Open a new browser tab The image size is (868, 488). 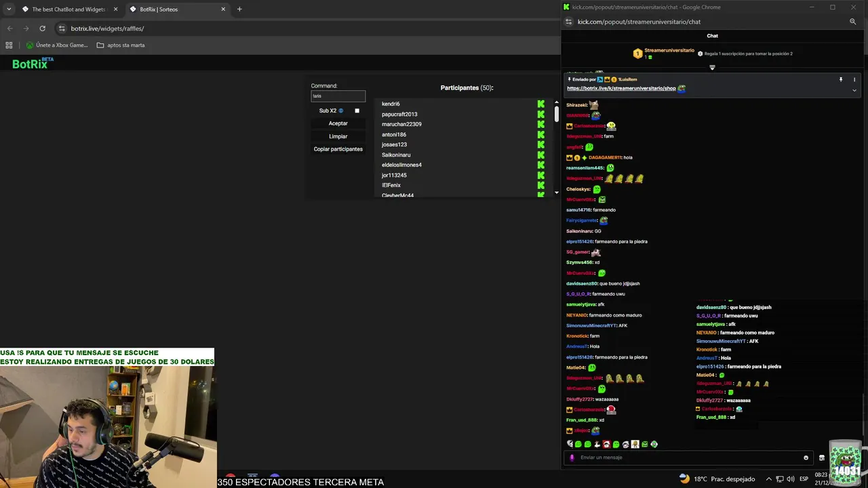[239, 9]
